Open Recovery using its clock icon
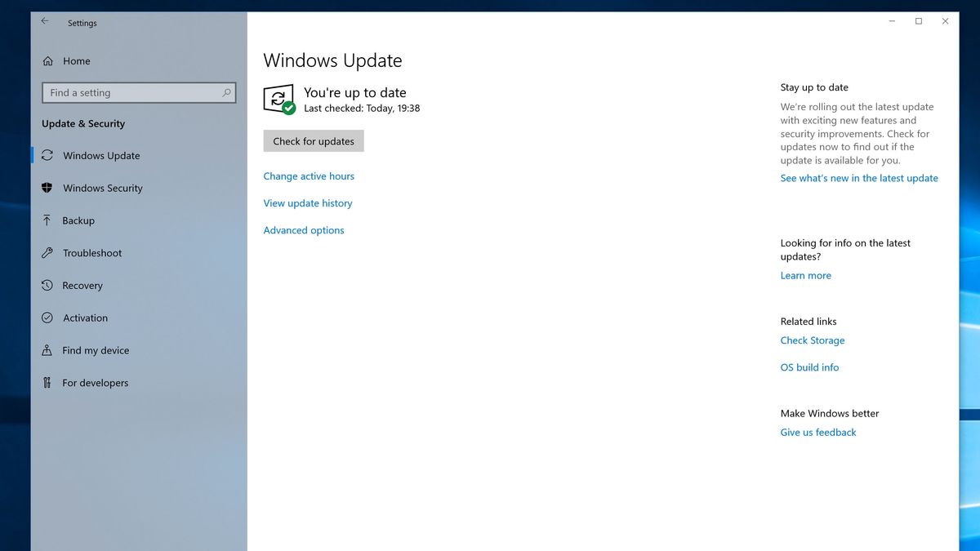This screenshot has width=980, height=551. 49,286
